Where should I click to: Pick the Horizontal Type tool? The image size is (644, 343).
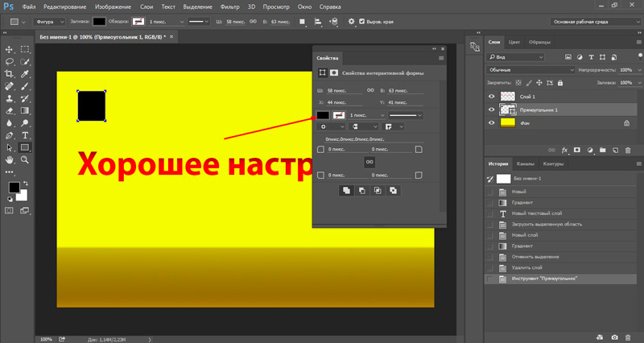coord(25,135)
